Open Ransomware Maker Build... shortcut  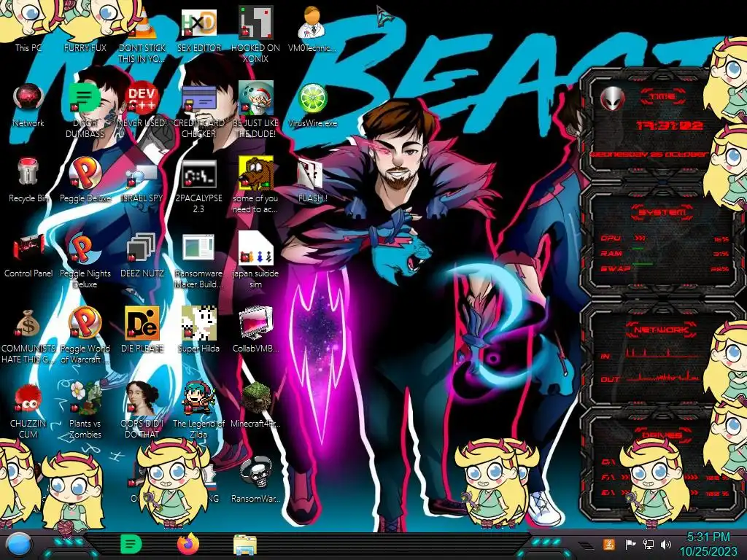tap(198, 261)
